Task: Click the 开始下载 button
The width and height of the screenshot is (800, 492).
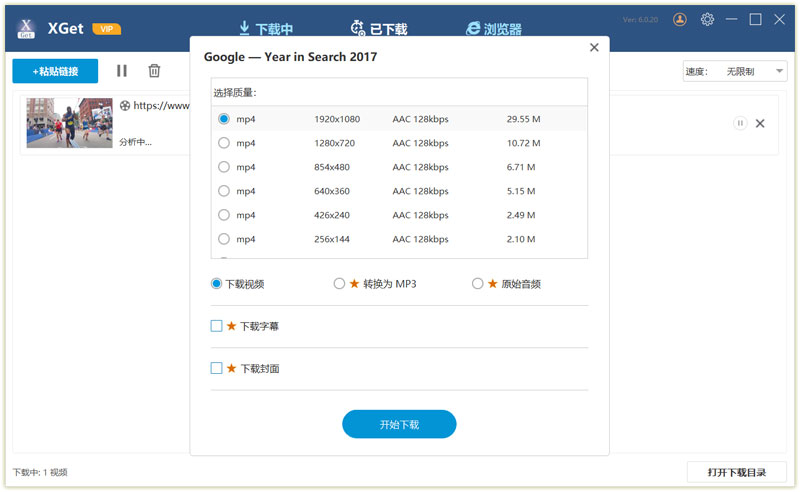Action: coord(399,424)
